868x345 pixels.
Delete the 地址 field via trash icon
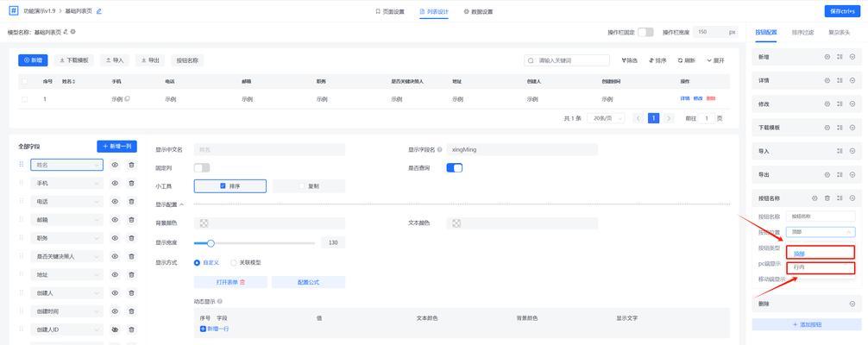[131, 274]
